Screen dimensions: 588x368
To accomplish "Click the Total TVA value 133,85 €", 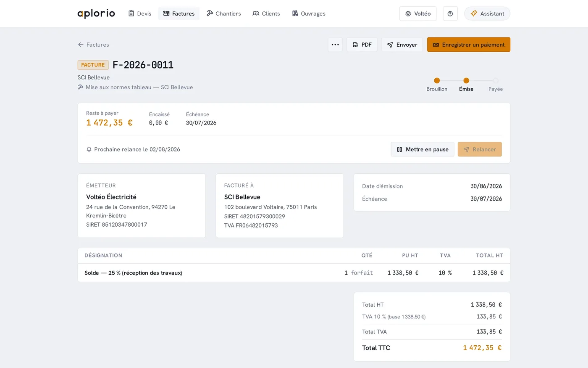I will 489,332.
